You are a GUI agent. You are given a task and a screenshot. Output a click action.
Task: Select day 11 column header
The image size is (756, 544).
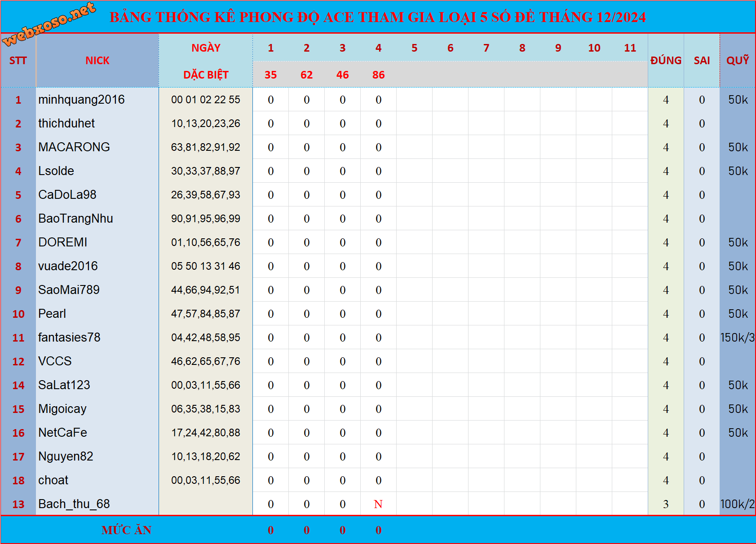(630, 48)
